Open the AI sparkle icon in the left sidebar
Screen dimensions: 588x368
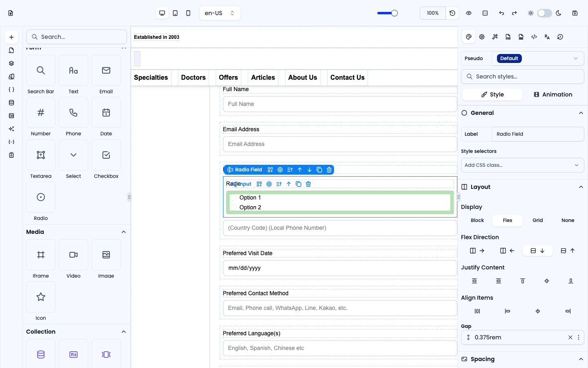11,129
